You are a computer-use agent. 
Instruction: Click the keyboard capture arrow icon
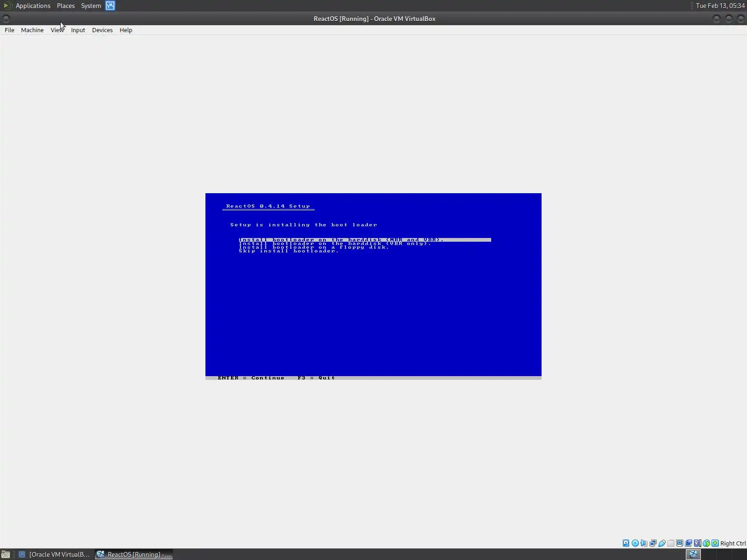point(715,543)
